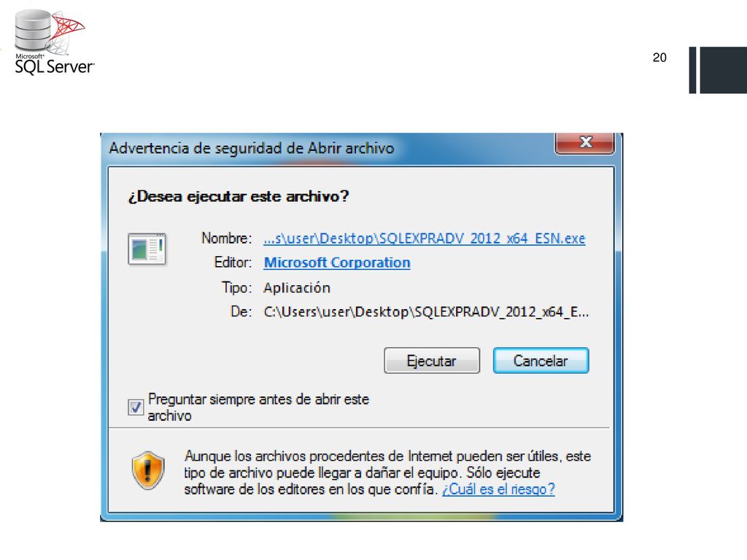
Task: Click the dark decorative block at top right
Action: [718, 70]
